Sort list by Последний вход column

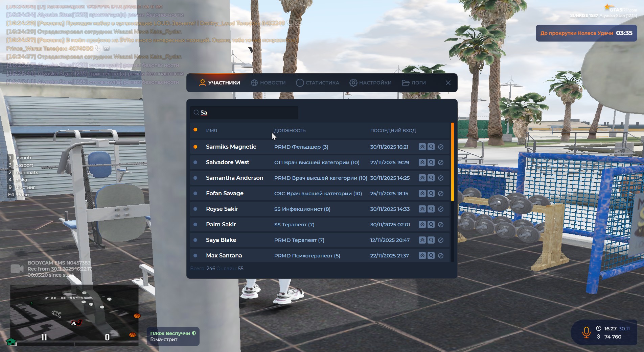[x=393, y=130]
